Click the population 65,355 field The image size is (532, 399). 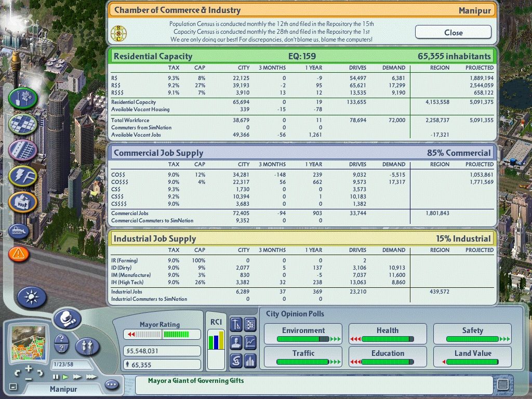162,365
